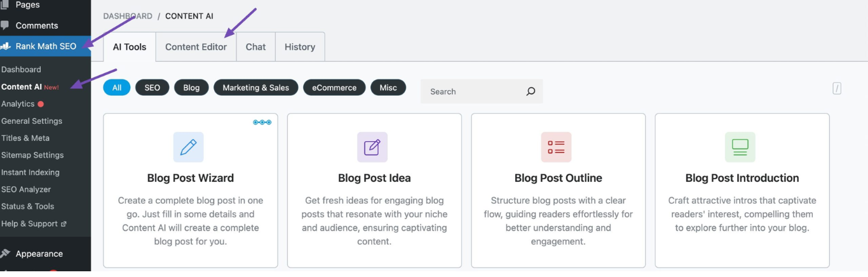868x277 pixels.
Task: Click the slash shortcut icon at right
Action: (837, 89)
